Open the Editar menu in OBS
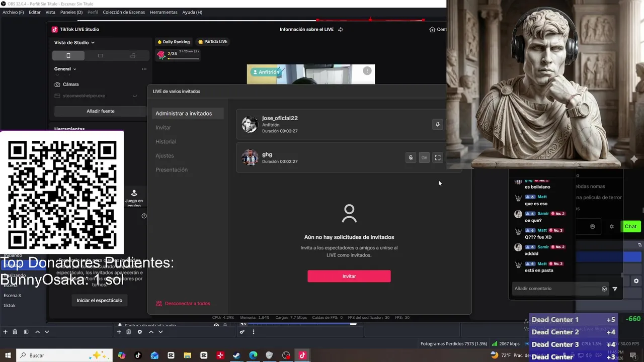Image resolution: width=644 pixels, height=362 pixels. click(35, 12)
